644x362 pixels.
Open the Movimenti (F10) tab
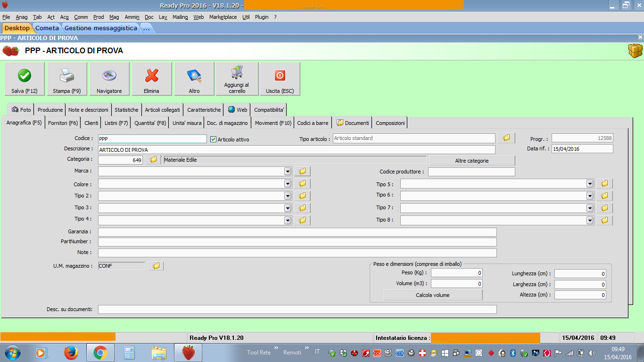273,123
